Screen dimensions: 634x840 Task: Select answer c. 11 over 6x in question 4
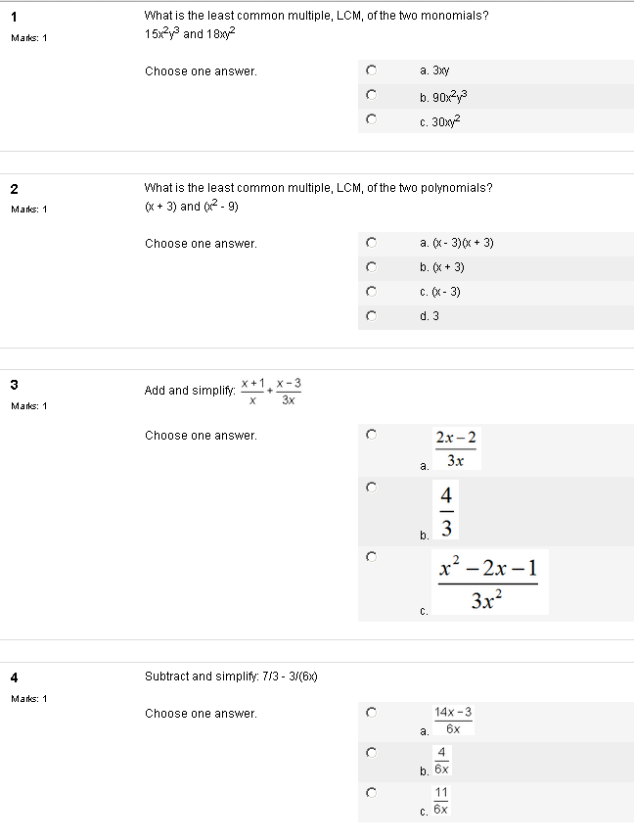[x=371, y=791]
